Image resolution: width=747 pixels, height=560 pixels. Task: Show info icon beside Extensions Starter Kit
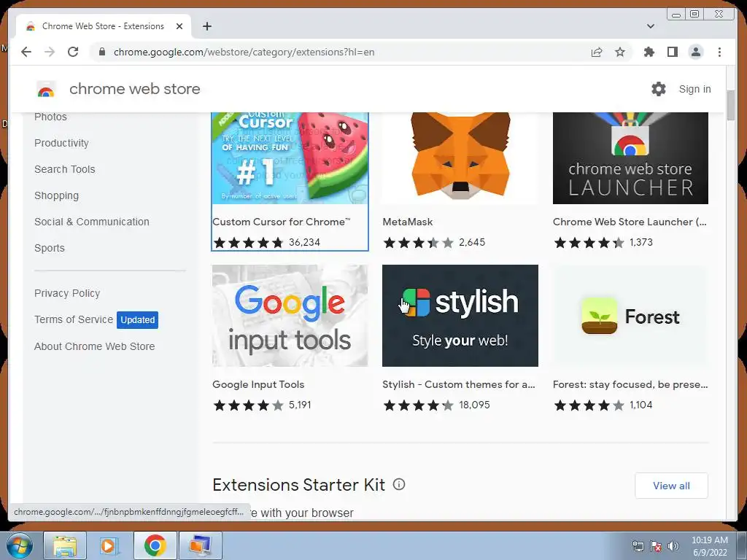399,484
